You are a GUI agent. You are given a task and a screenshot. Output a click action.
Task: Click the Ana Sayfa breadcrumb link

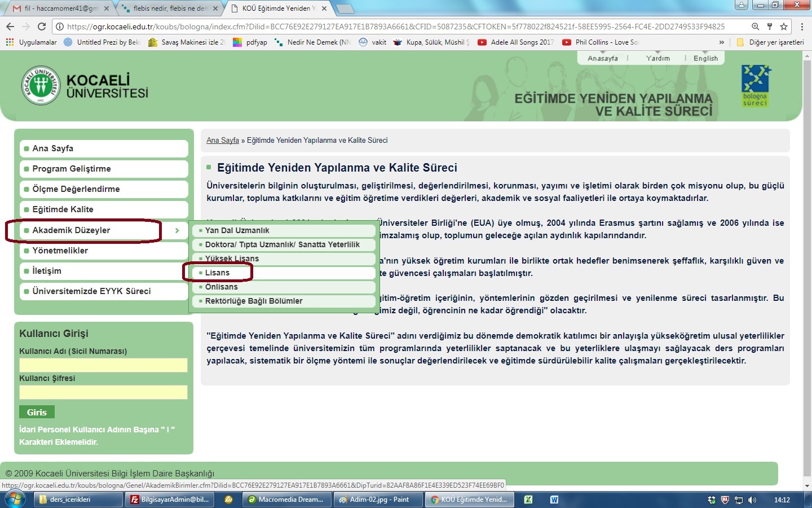click(x=223, y=141)
